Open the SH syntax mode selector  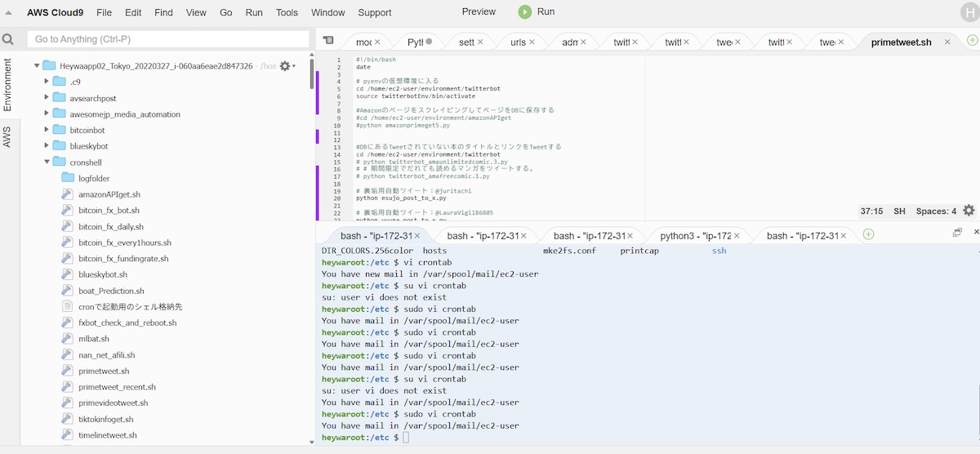click(x=899, y=211)
